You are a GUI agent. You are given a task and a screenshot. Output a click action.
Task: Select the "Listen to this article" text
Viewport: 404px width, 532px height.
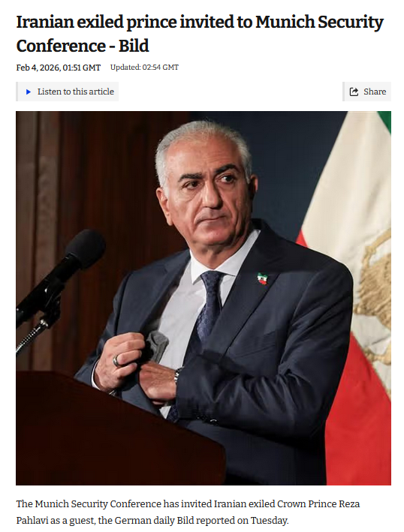pyautogui.click(x=76, y=92)
